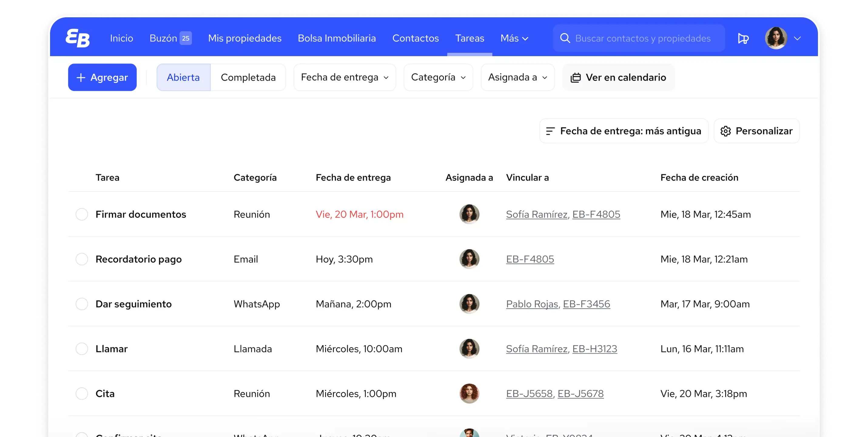This screenshot has width=868, height=437.
Task: Click the calendar icon in Ver en calendario
Action: (x=576, y=77)
